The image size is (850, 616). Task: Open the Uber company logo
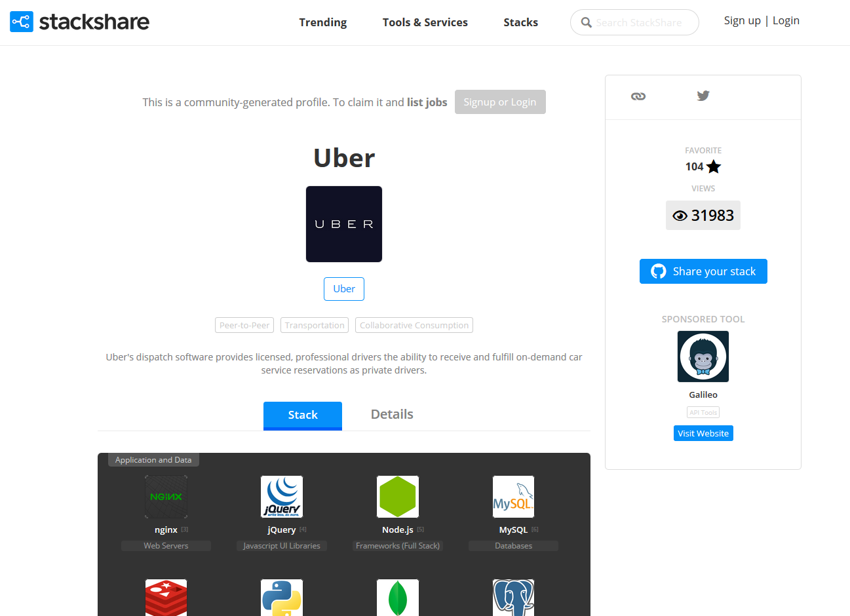344,224
